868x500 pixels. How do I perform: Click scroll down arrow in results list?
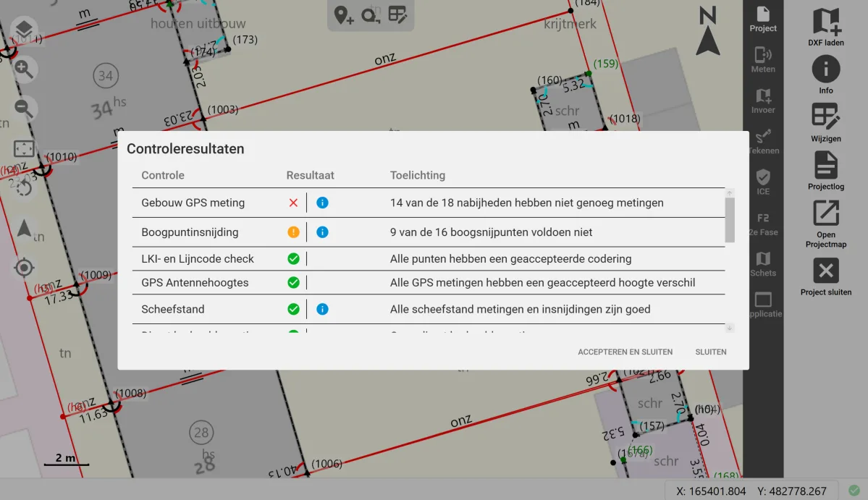point(730,328)
